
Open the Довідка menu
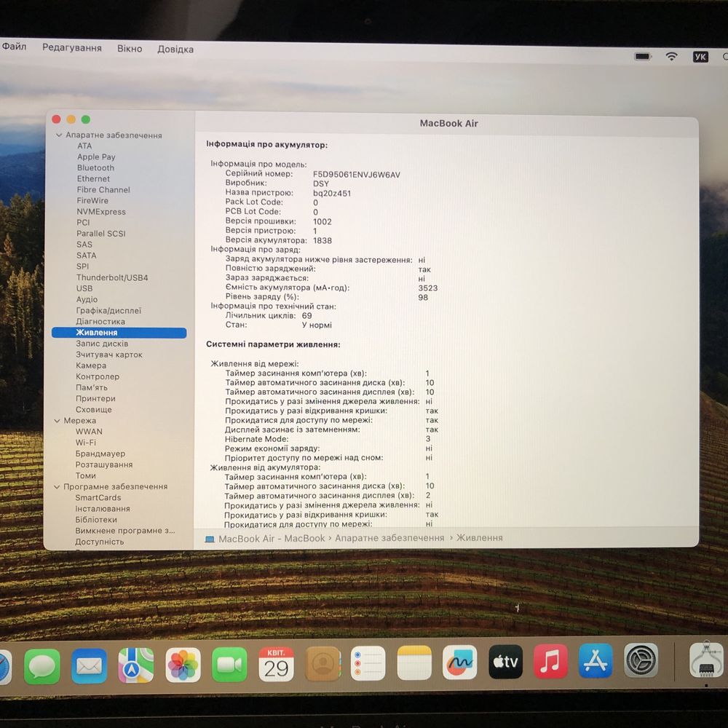[175, 50]
